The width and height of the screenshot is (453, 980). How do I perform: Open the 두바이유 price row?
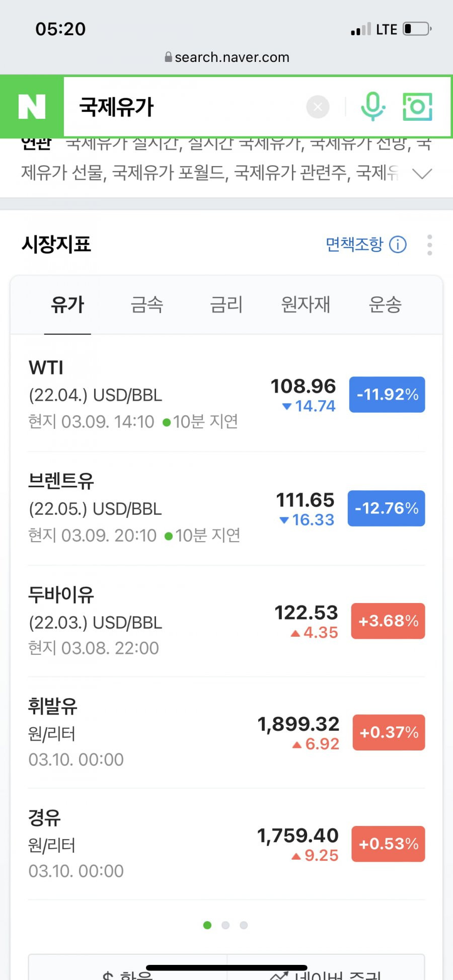(226, 621)
